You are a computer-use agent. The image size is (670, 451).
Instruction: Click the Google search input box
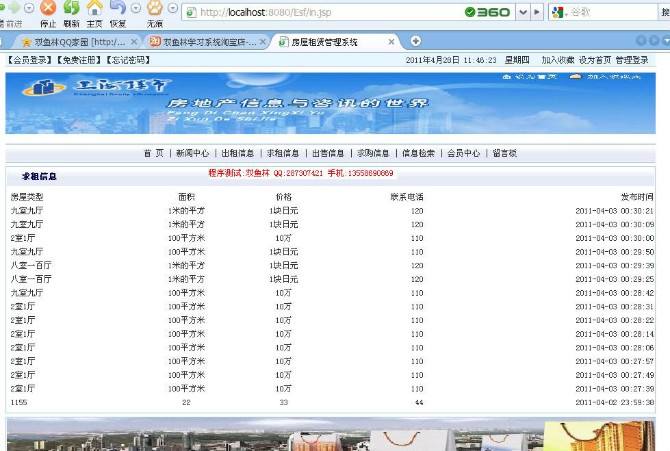point(613,12)
